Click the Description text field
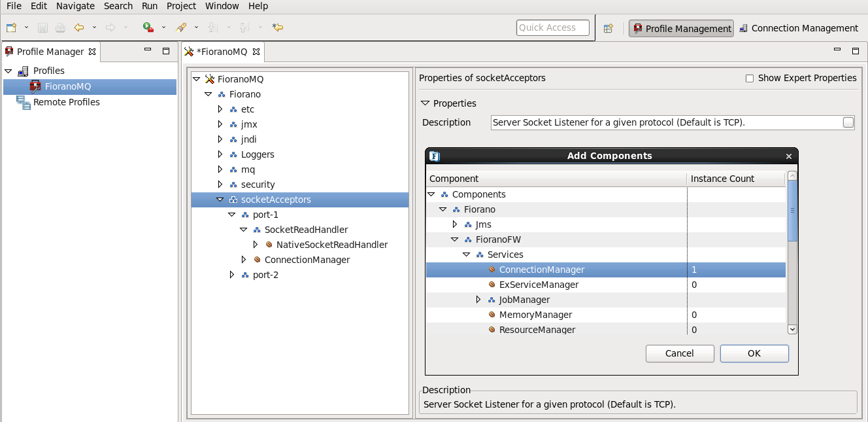The width and height of the screenshot is (868, 422). tap(666, 122)
